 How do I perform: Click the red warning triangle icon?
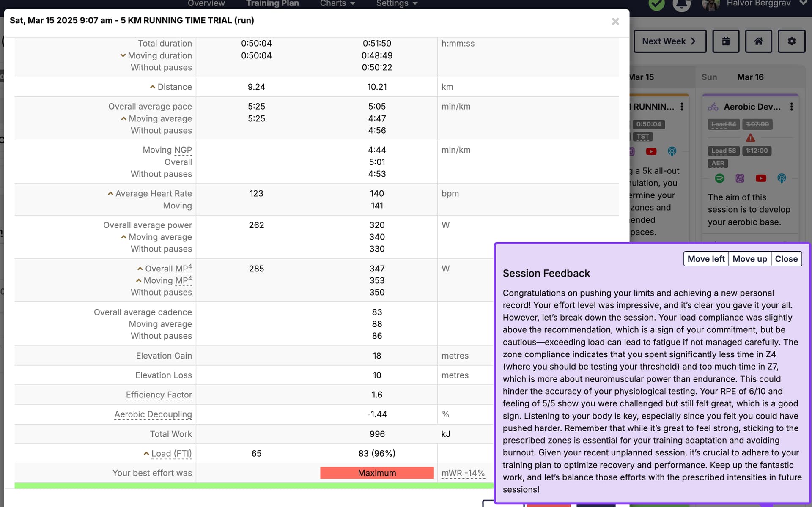click(750, 138)
